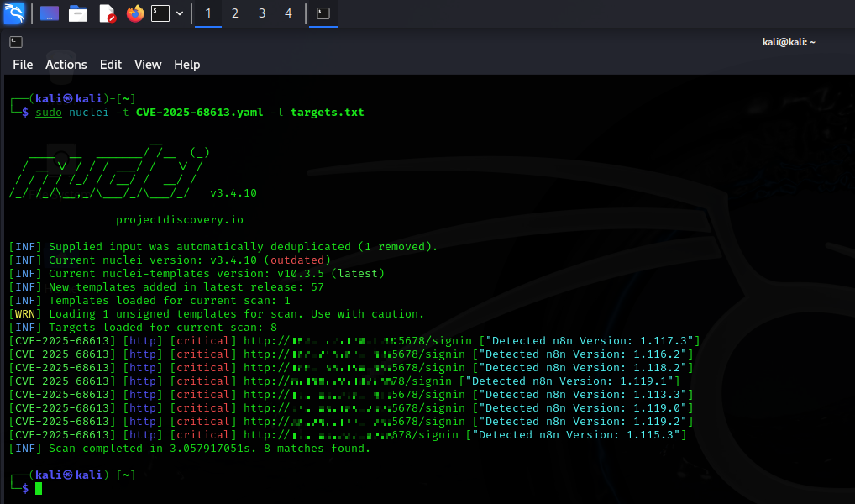Click the red outdated version label
855x504 pixels.
(x=297, y=260)
